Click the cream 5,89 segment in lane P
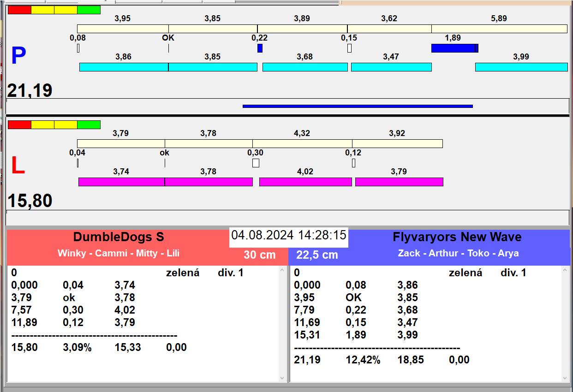 pos(499,29)
